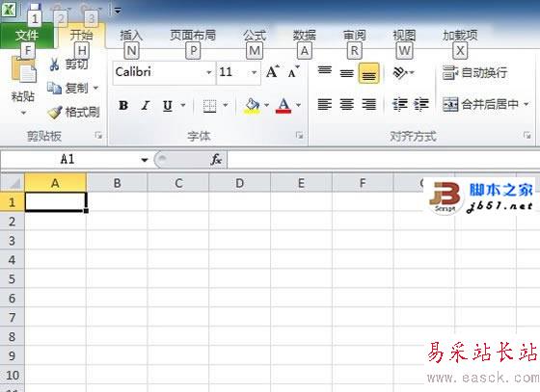
Task: Click the Select All corner triangle
Action: click(x=13, y=182)
